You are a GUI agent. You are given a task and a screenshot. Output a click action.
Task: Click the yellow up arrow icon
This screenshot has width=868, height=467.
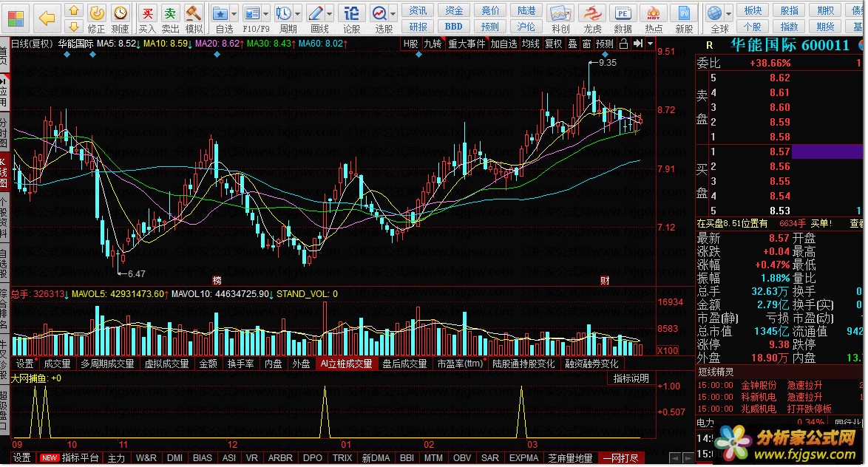(74, 10)
